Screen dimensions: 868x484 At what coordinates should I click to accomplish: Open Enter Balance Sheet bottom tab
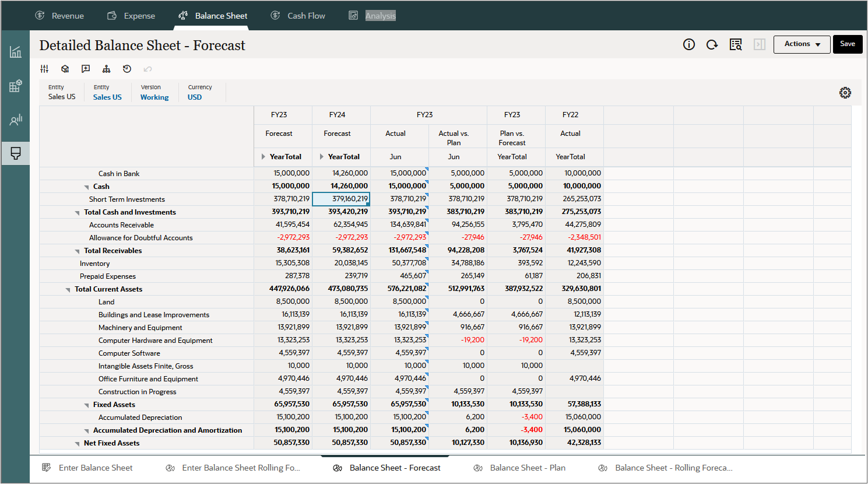[96, 468]
